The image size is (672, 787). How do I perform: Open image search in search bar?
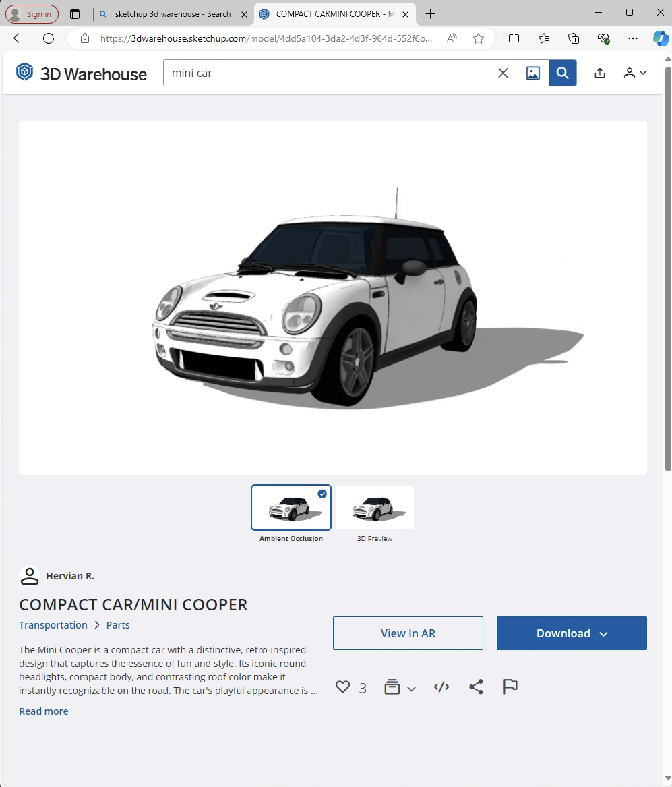(x=533, y=73)
